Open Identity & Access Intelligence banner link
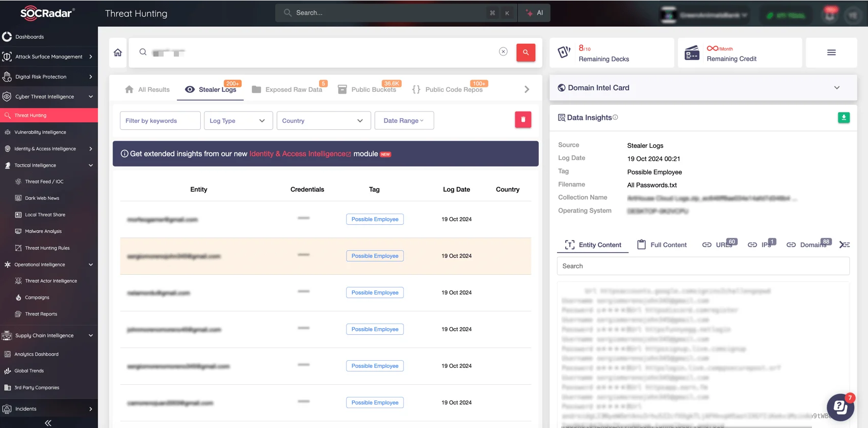The height and width of the screenshot is (428, 868). click(x=300, y=154)
